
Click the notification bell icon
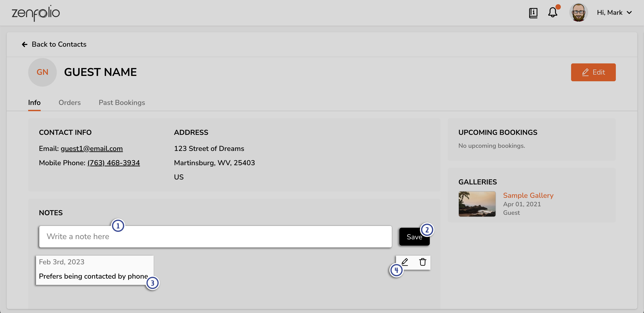tap(554, 13)
